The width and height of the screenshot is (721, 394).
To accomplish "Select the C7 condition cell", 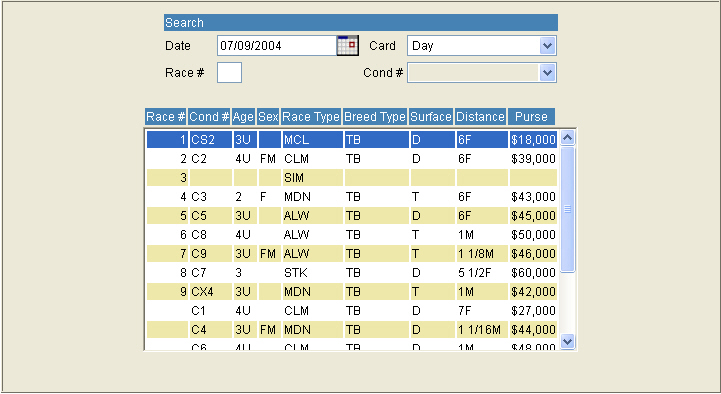I will (211, 273).
